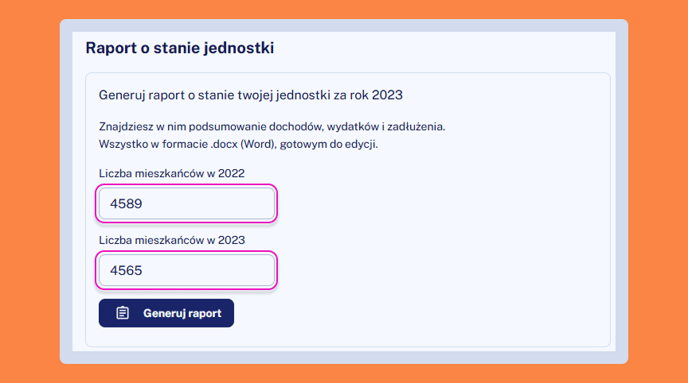The image size is (688, 383).
Task: Click the label Liczba mieszkańców w 2023
Action: (x=172, y=240)
